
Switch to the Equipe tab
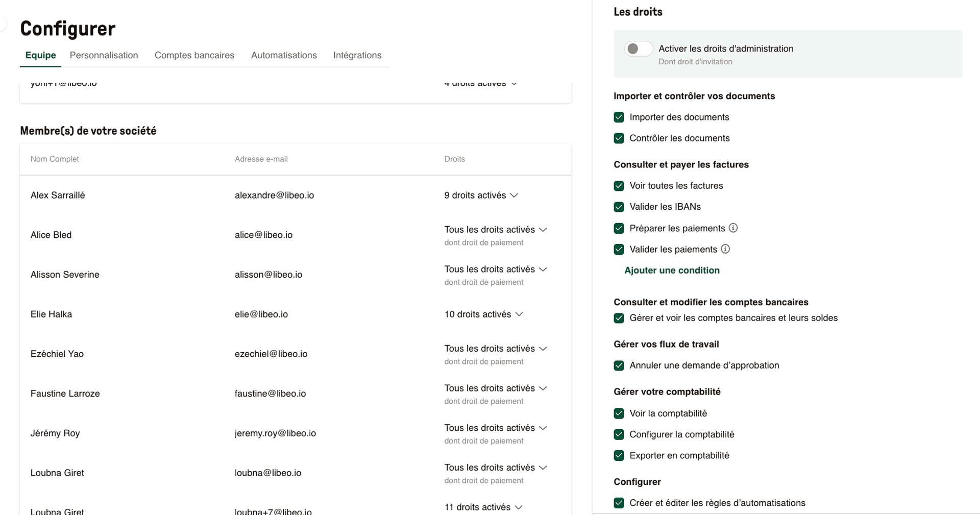tap(40, 55)
